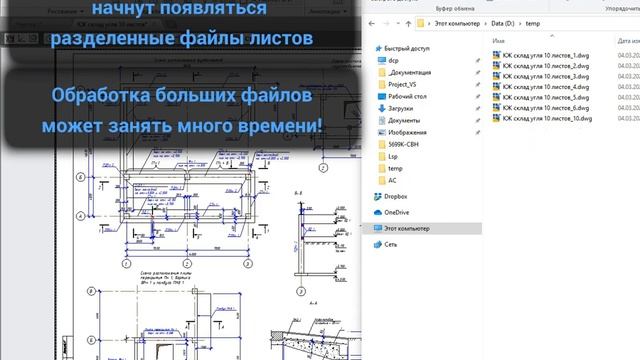Go up one folder level in Explorer
The image size is (640, 360).
pos(408,24)
